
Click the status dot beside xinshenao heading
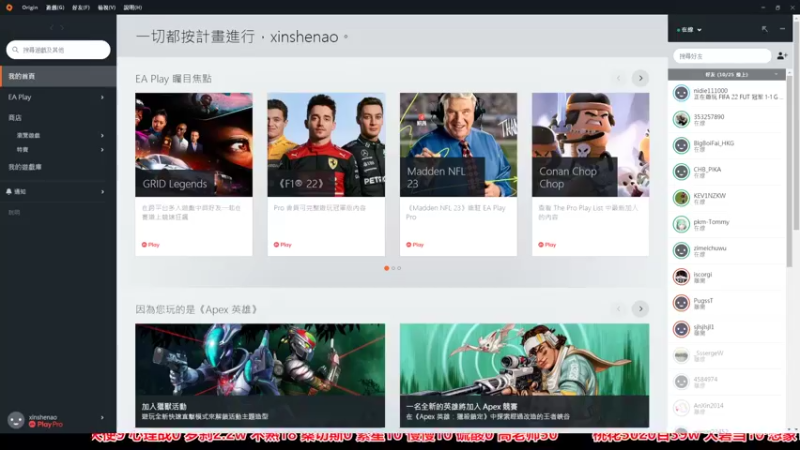click(x=346, y=37)
